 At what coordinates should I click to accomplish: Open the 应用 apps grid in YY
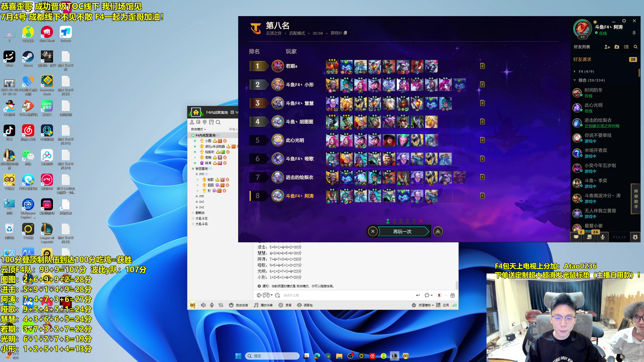443,305
